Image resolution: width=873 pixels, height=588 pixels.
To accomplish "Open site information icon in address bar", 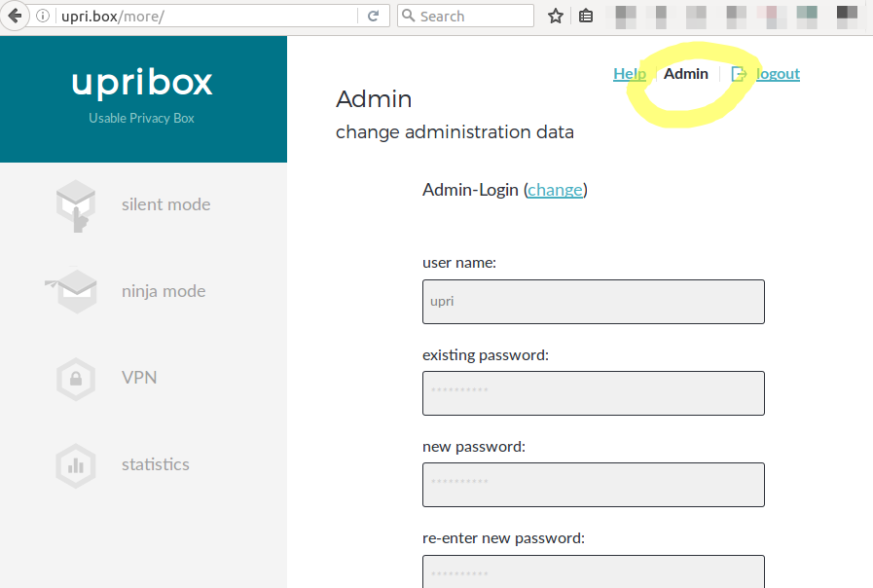I will coord(43,17).
